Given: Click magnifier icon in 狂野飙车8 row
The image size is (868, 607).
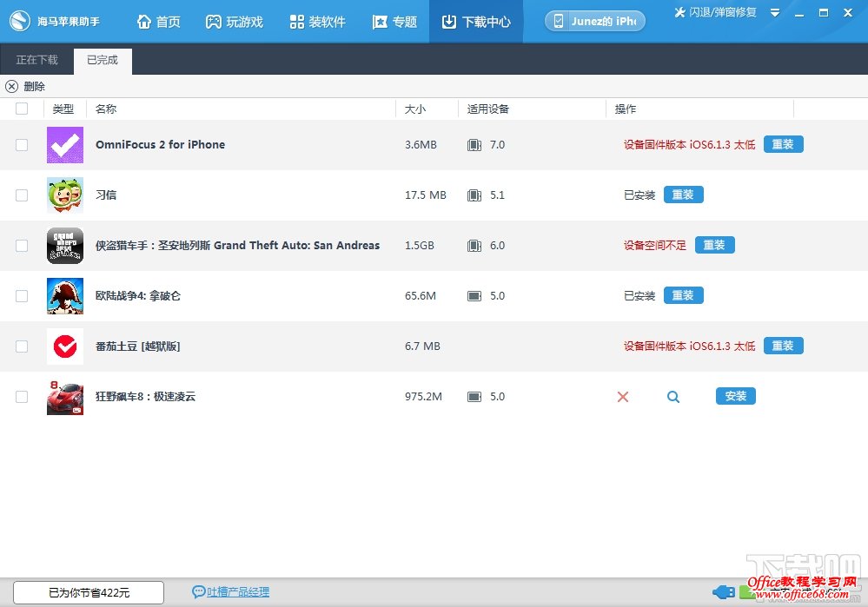Looking at the screenshot, I should pyautogui.click(x=673, y=397).
